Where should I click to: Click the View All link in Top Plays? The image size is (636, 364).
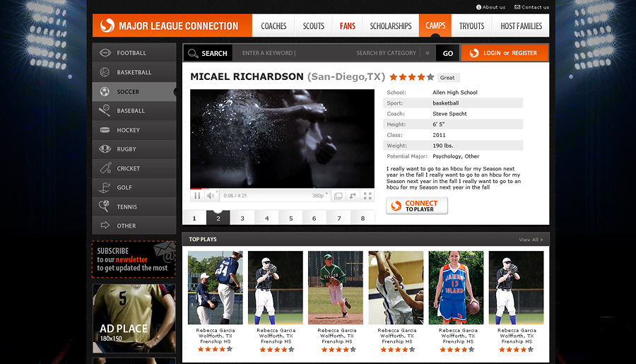(x=531, y=240)
